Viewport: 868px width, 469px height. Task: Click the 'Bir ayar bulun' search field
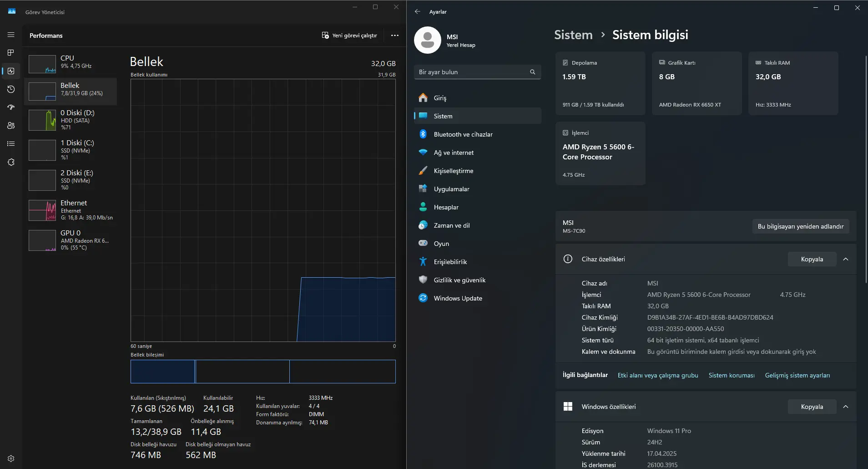(x=477, y=72)
